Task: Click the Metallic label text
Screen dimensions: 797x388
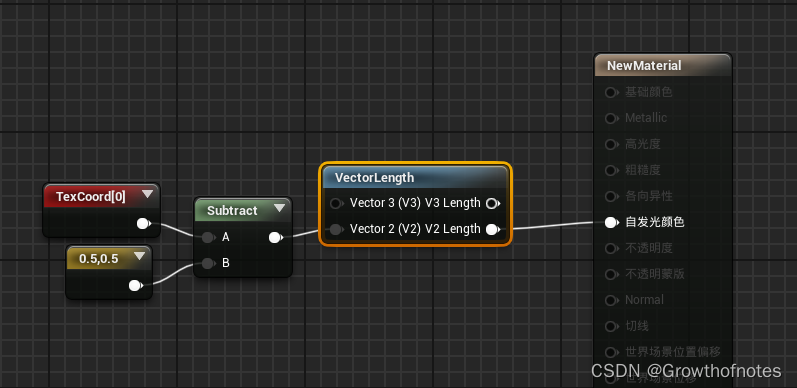Action: point(646,118)
